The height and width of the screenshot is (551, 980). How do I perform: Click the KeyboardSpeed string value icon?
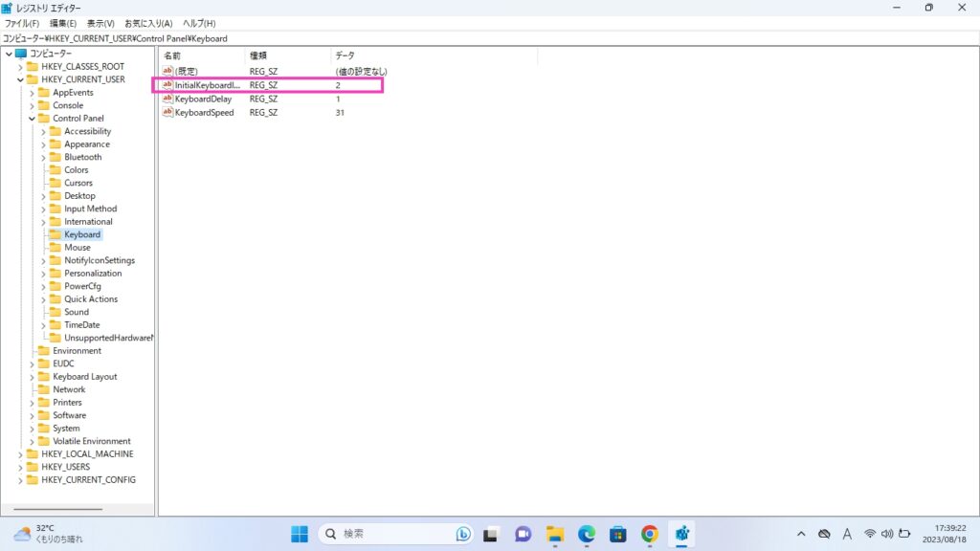[x=167, y=112]
